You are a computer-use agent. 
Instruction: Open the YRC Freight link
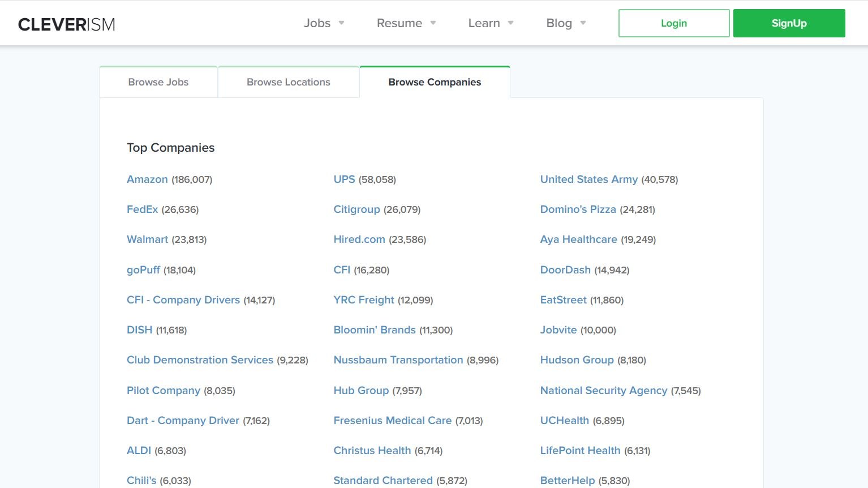click(x=364, y=300)
